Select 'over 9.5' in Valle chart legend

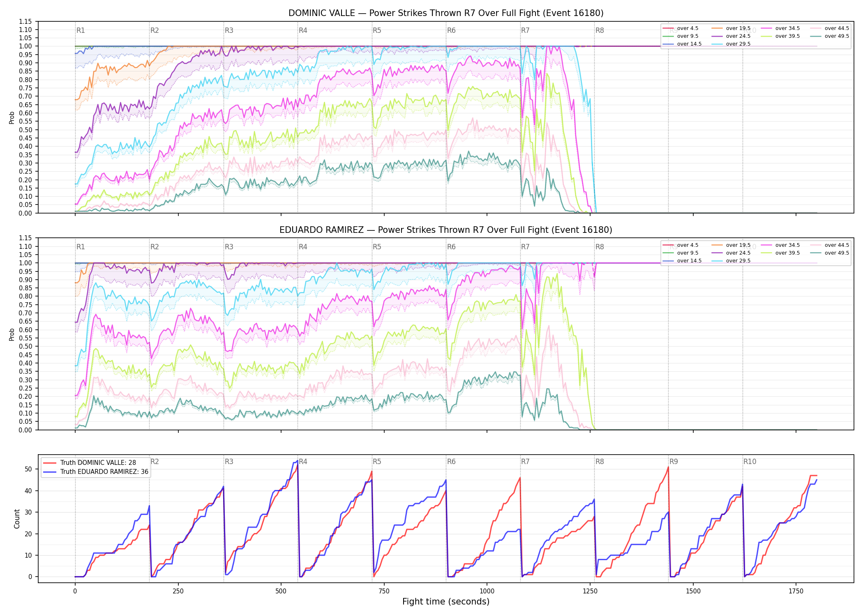(x=680, y=36)
